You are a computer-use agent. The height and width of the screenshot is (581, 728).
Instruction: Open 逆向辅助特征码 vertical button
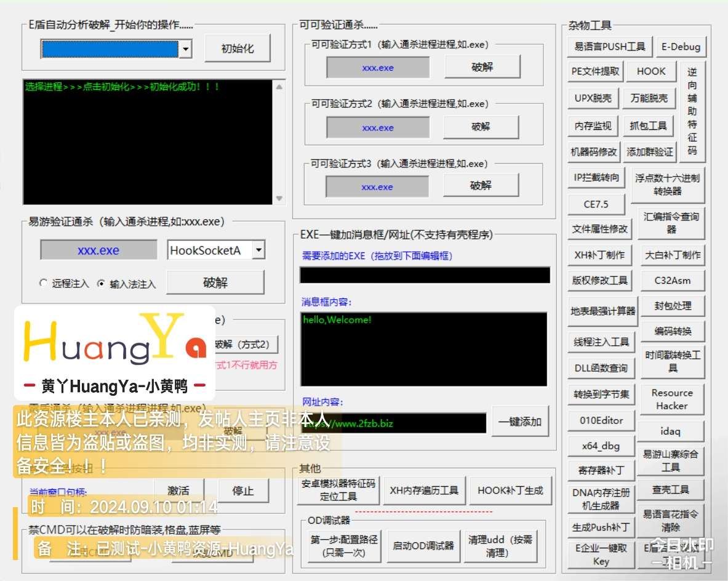point(692,111)
